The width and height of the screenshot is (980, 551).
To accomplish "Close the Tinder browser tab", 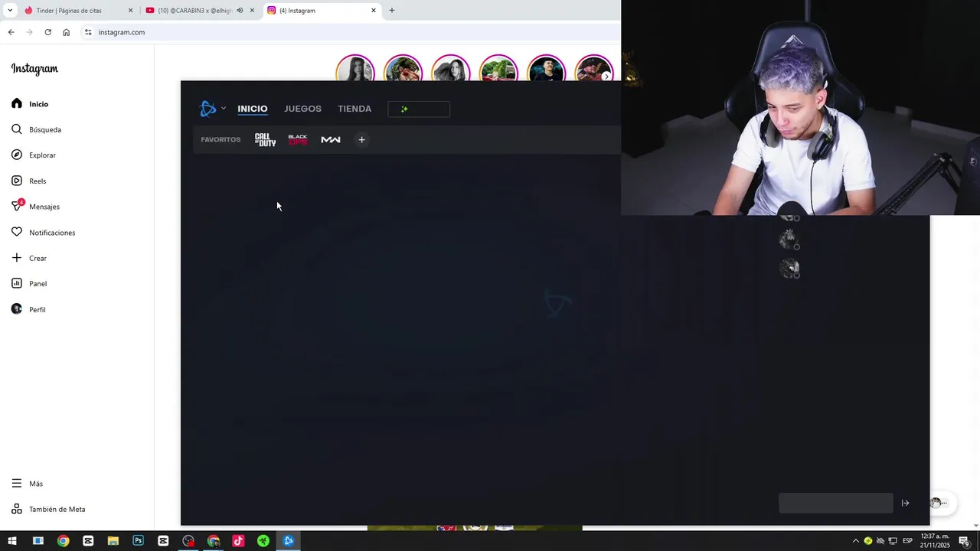I will tap(130, 11).
